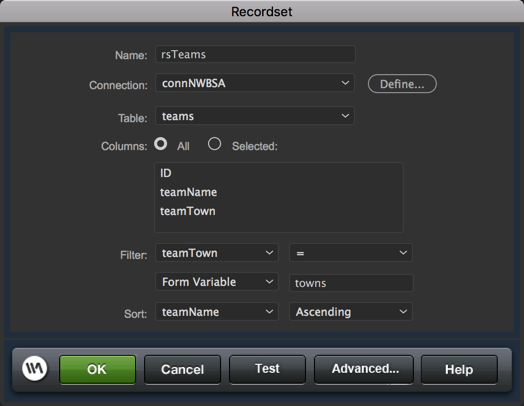Open the Sort column dropdown teamName
This screenshot has height=406, width=524.
pyautogui.click(x=217, y=312)
